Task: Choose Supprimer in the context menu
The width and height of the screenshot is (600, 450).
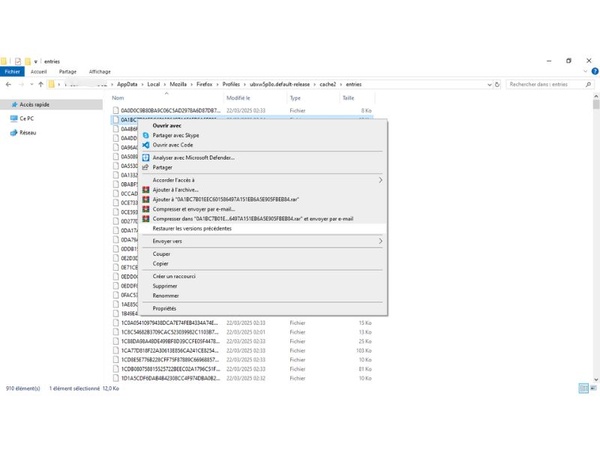Action: click(x=166, y=286)
